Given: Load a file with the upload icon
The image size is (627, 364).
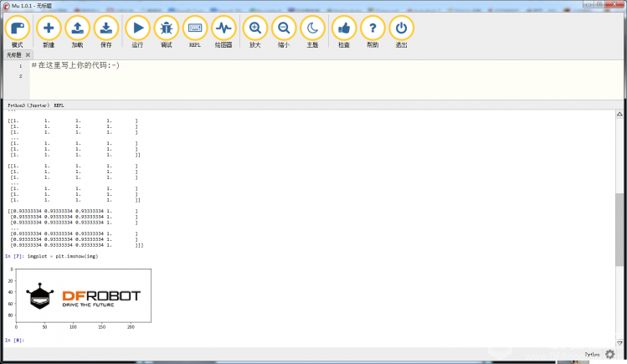Looking at the screenshot, I should pos(78,32).
